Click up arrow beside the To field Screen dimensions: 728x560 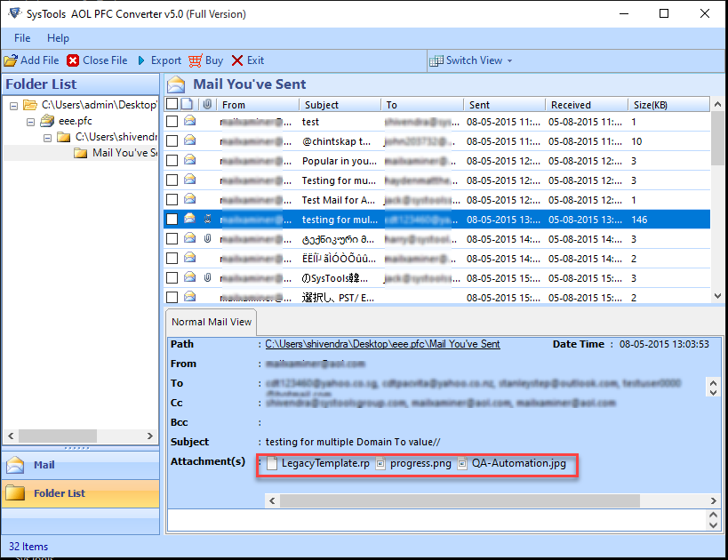coord(713,383)
